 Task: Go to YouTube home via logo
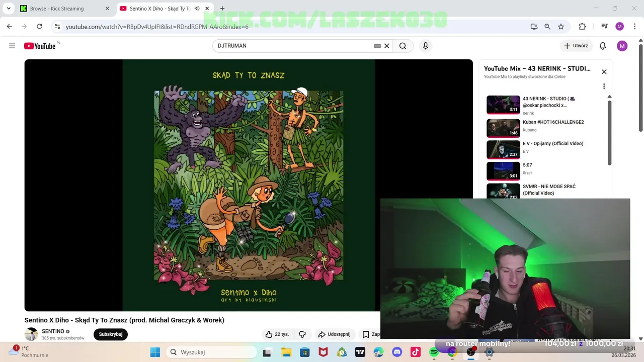(40, 46)
